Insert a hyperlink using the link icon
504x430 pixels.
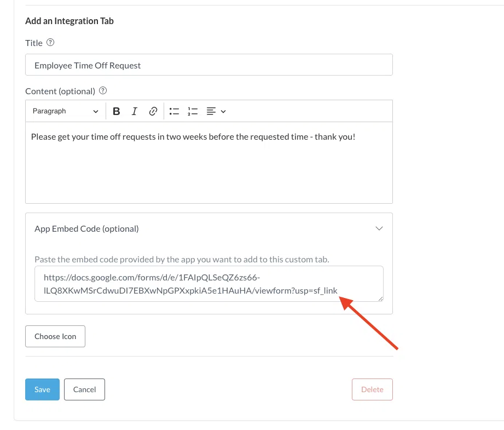point(153,111)
